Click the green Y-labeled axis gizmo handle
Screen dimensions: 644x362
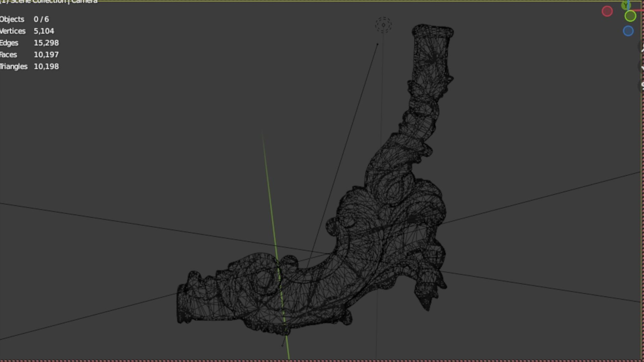coord(626,5)
